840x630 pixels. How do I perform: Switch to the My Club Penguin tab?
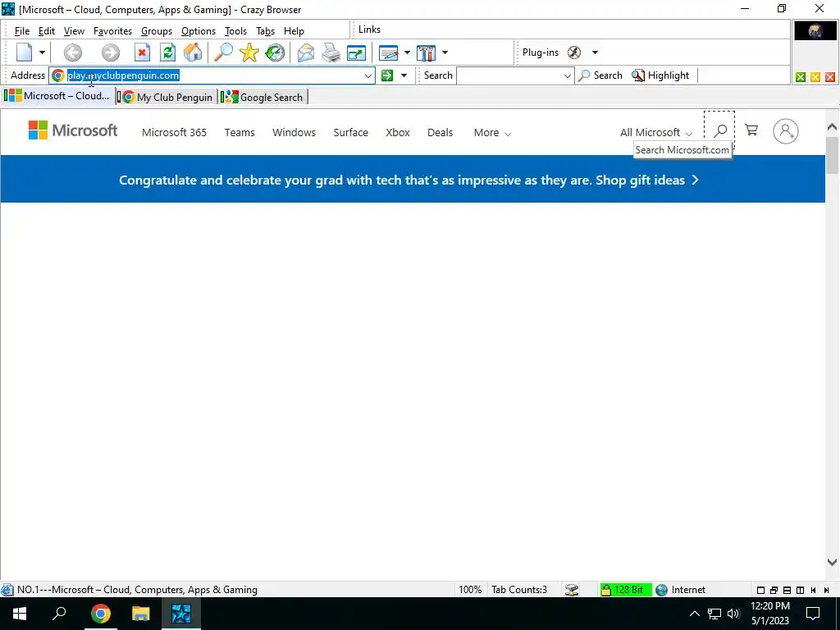pyautogui.click(x=167, y=97)
